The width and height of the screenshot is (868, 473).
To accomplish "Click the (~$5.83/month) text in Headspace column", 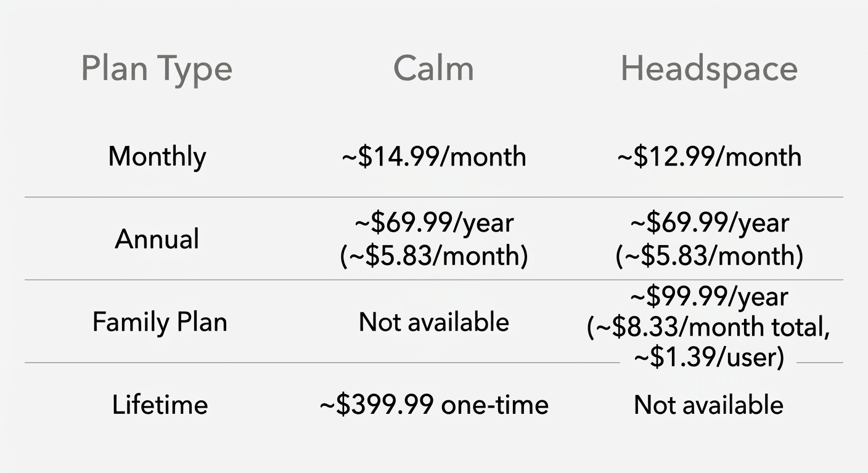I will [709, 255].
